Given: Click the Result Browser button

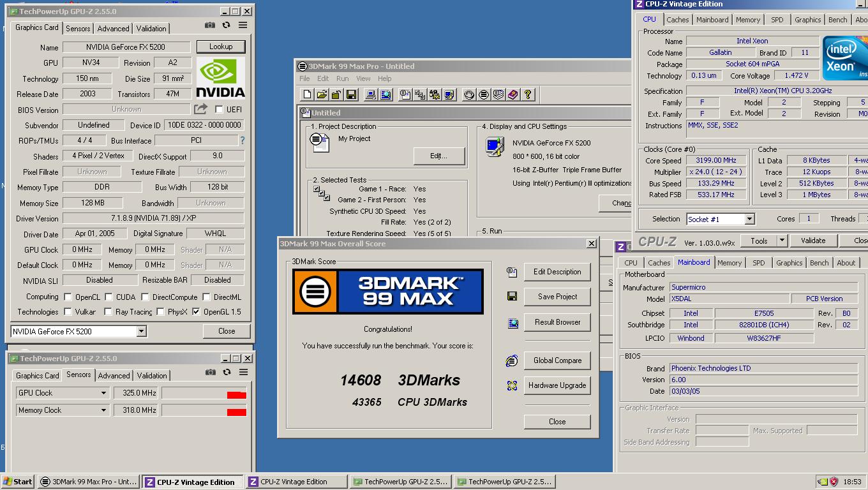Looking at the screenshot, I should tap(557, 322).
